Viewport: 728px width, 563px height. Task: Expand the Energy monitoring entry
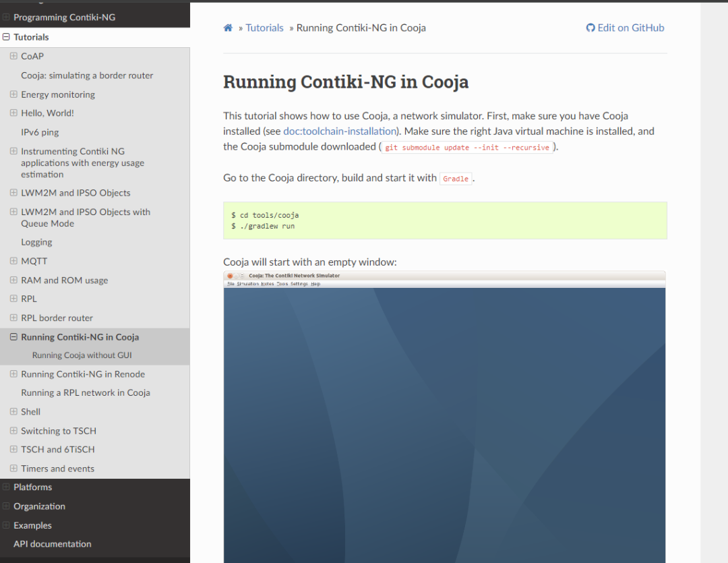click(x=13, y=94)
